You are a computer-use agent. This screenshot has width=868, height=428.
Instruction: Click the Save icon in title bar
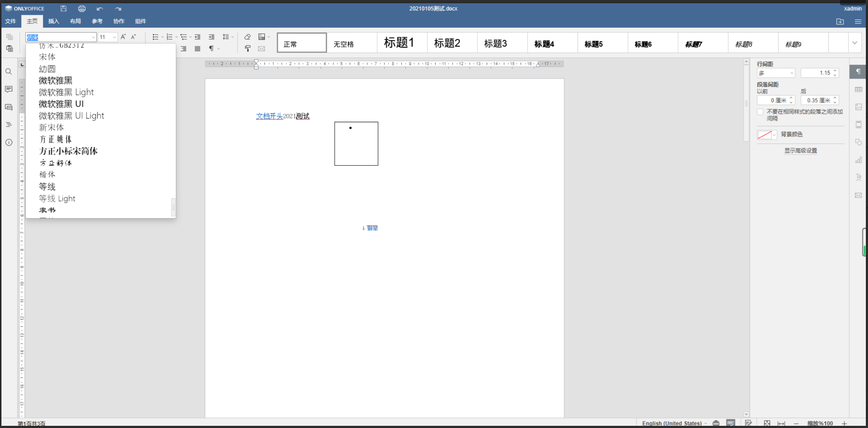pyautogui.click(x=63, y=8)
